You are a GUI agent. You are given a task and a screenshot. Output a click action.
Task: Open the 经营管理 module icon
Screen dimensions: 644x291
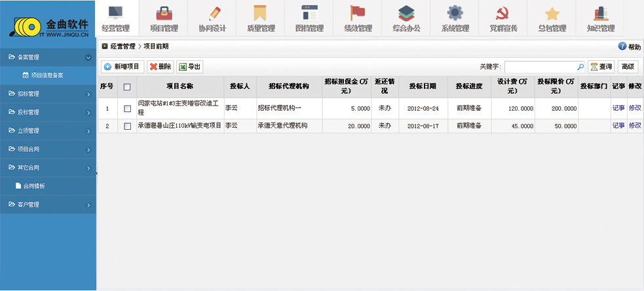coord(115,13)
